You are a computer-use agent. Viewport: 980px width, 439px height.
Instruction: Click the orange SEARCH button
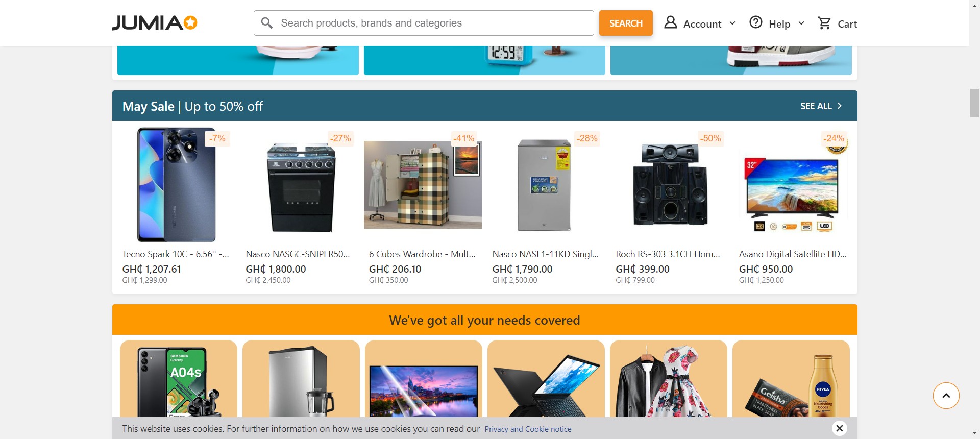click(x=626, y=23)
